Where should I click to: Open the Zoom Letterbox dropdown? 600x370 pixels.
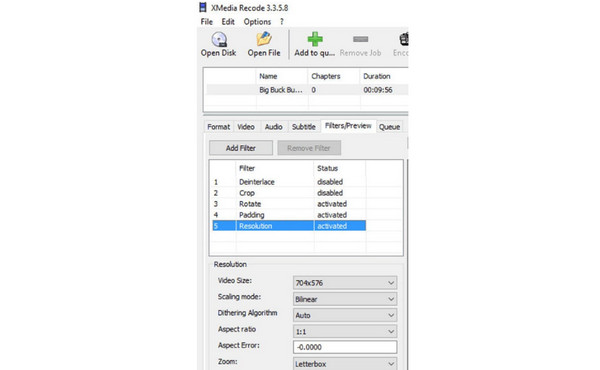click(x=345, y=363)
